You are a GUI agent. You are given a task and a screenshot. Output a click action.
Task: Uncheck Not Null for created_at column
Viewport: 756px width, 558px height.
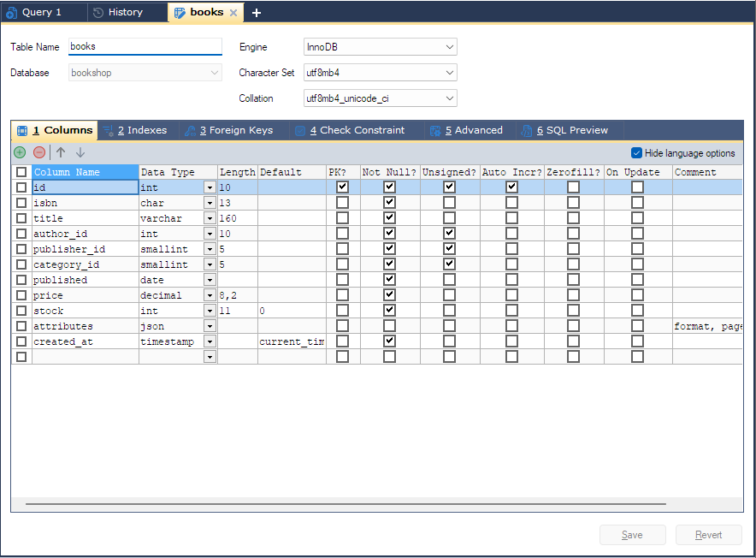pyautogui.click(x=389, y=341)
